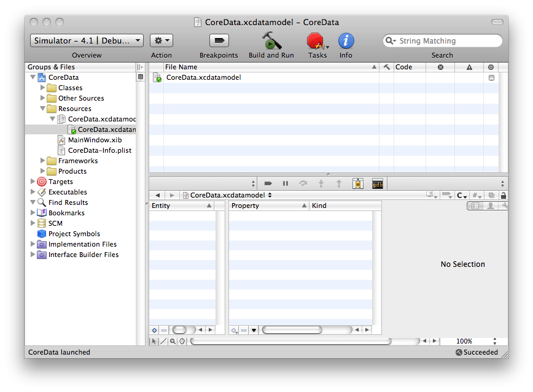Screen dimensions: 533x392
Task: Sort by File Name column header
Action: (x=271, y=67)
